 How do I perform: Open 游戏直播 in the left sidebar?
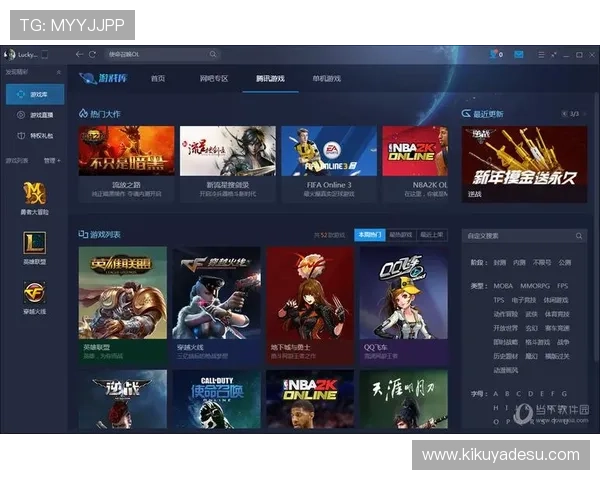40,115
